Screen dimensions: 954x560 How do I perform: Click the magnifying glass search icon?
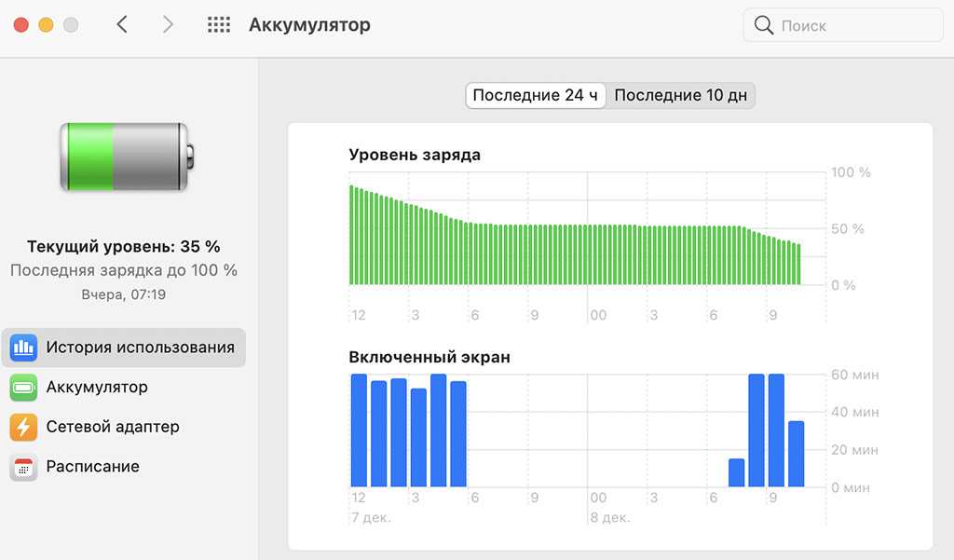pyautogui.click(x=764, y=26)
